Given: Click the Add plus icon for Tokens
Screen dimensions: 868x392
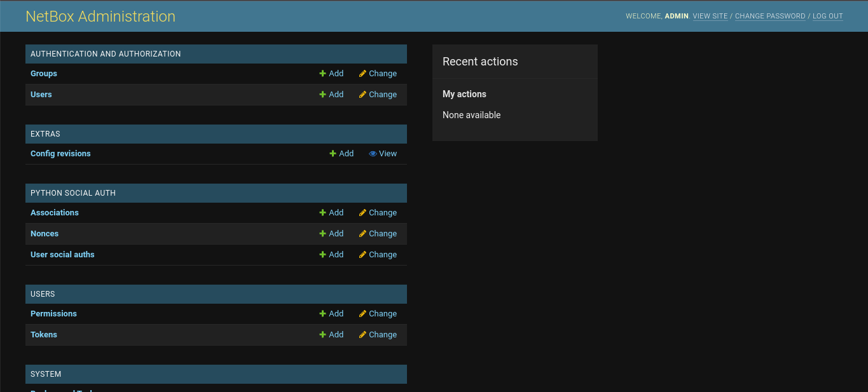Looking at the screenshot, I should click(x=322, y=334).
